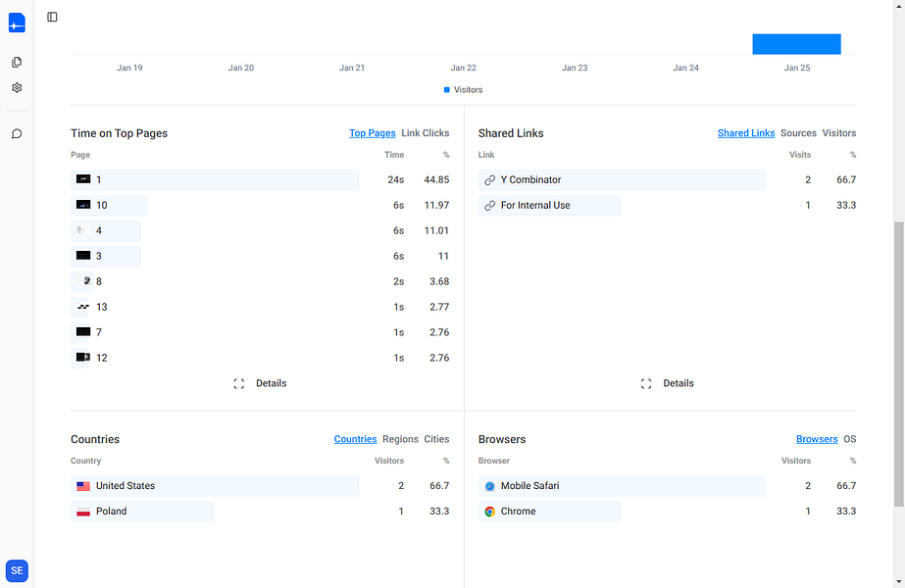This screenshot has height=588, width=905.
Task: Open page 10 thumbnail
Action: pos(83,205)
